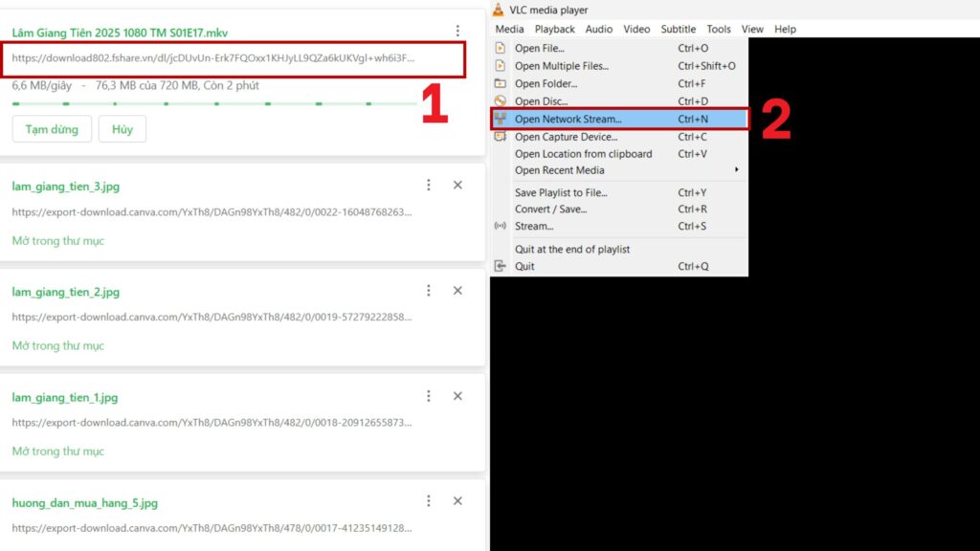The width and height of the screenshot is (980, 551).
Task: Click the canva.com URL under lam_giang_tien_1.jpg
Action: 212,423
